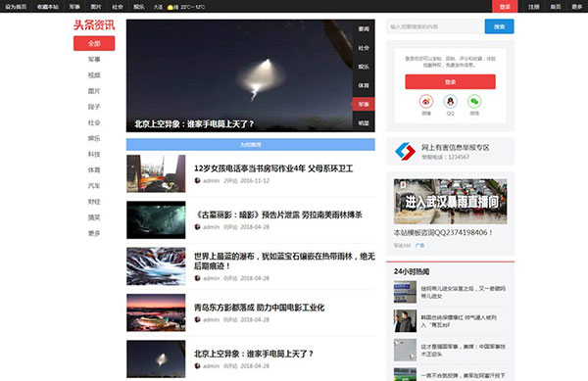The height and width of the screenshot is (381, 588).
Task: Expand 更多 at the left sidebar bottom
Action: [94, 233]
